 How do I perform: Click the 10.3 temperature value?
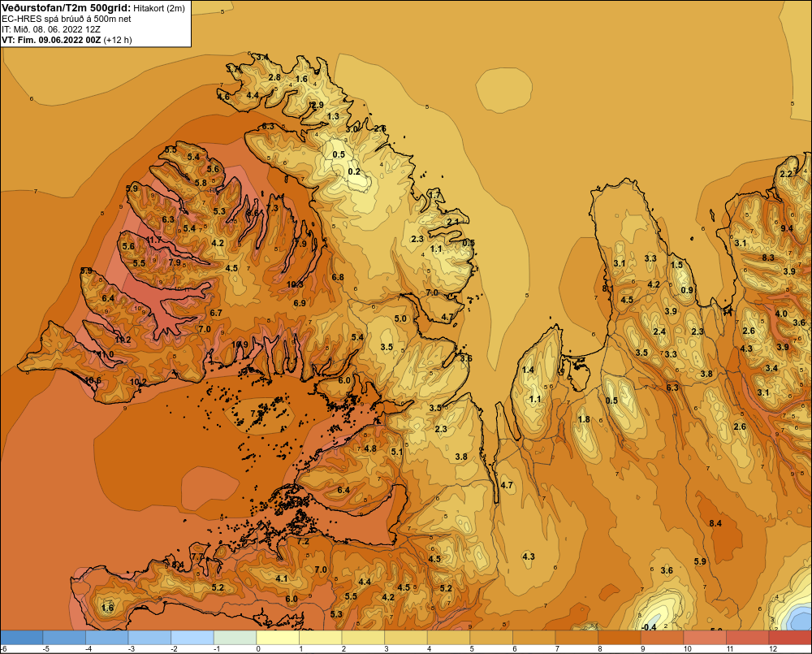click(x=295, y=284)
